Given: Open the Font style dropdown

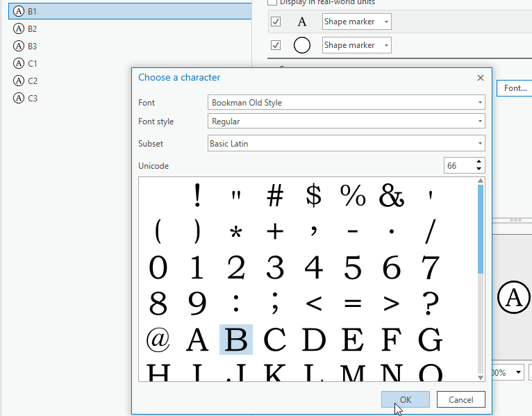Looking at the screenshot, I should pos(346,122).
